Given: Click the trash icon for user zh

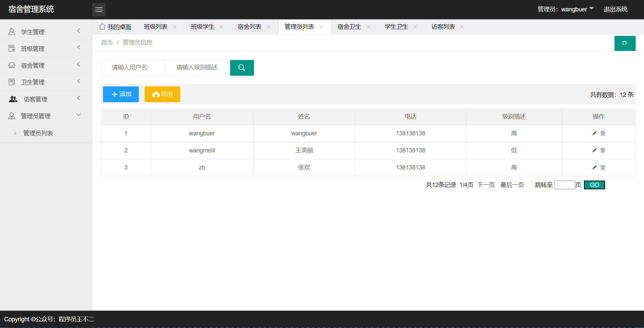Looking at the screenshot, I should pos(602,167).
